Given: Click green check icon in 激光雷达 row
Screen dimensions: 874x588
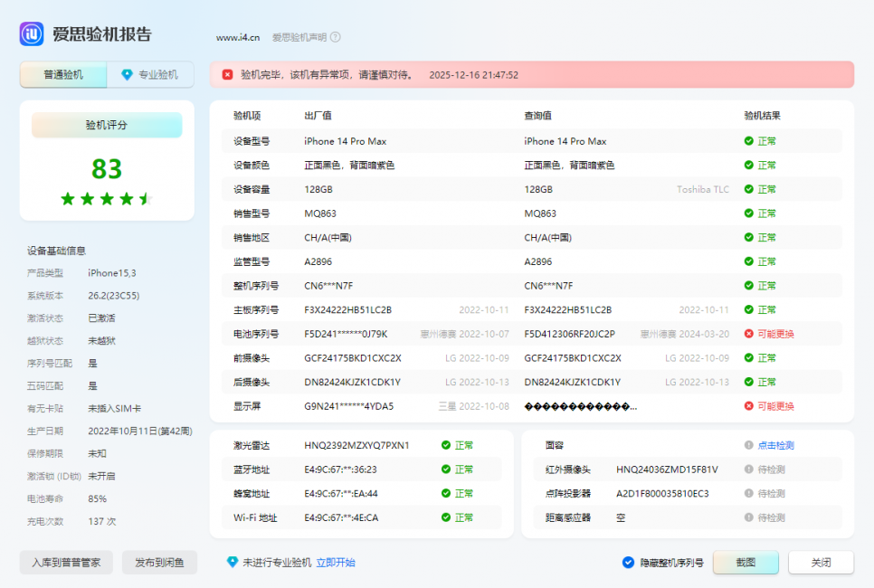Looking at the screenshot, I should click(445, 445).
